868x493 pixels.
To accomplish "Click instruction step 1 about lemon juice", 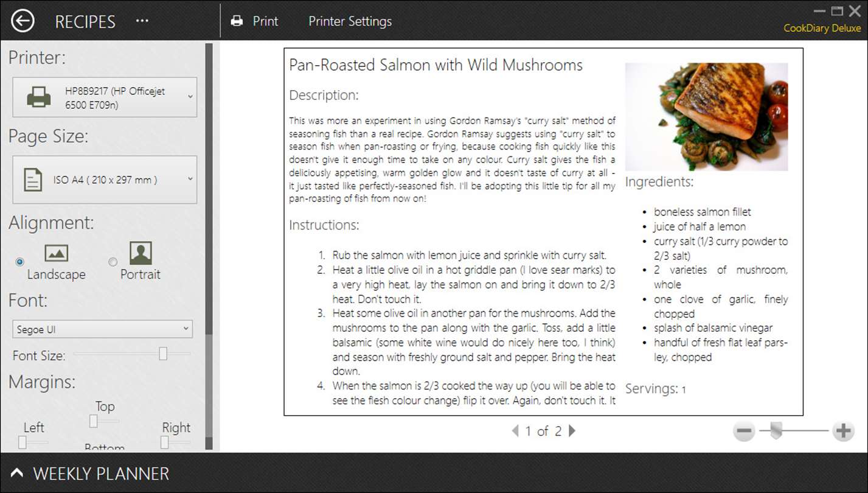I will point(469,255).
